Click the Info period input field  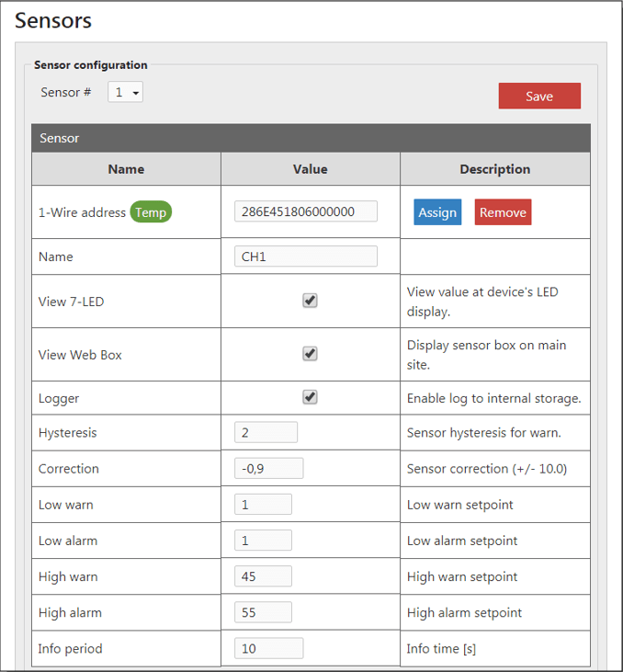tap(268, 648)
